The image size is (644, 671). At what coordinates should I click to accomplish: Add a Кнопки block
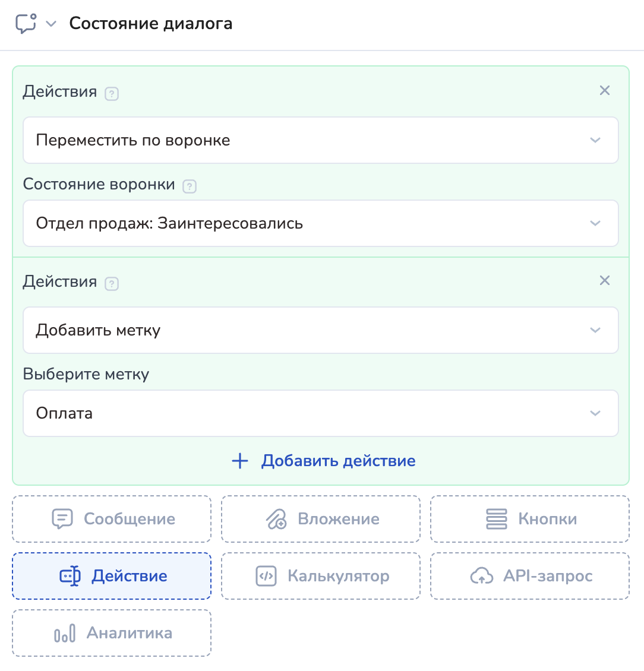(530, 519)
